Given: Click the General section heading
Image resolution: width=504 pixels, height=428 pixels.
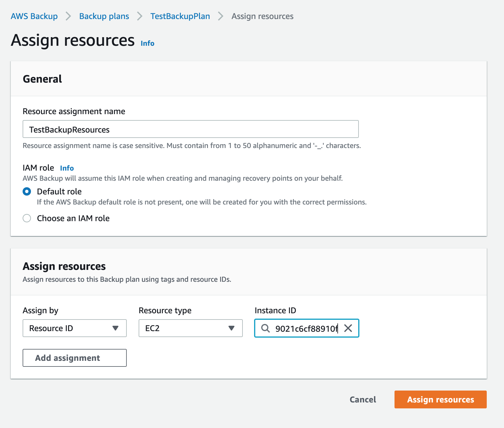Looking at the screenshot, I should [x=42, y=79].
